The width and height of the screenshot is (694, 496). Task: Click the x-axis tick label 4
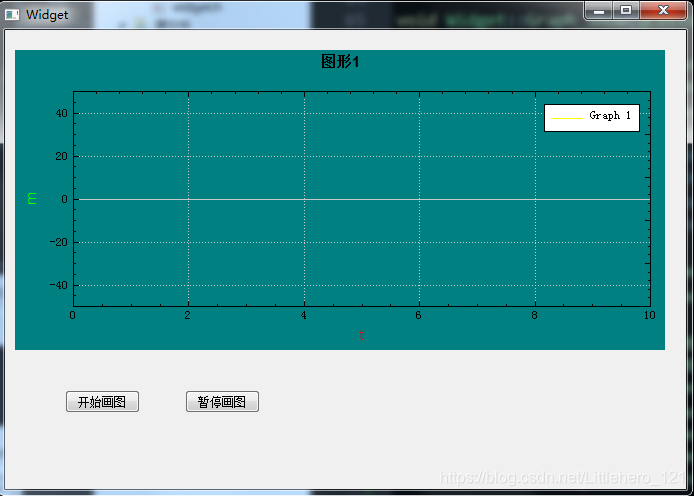[x=303, y=315]
